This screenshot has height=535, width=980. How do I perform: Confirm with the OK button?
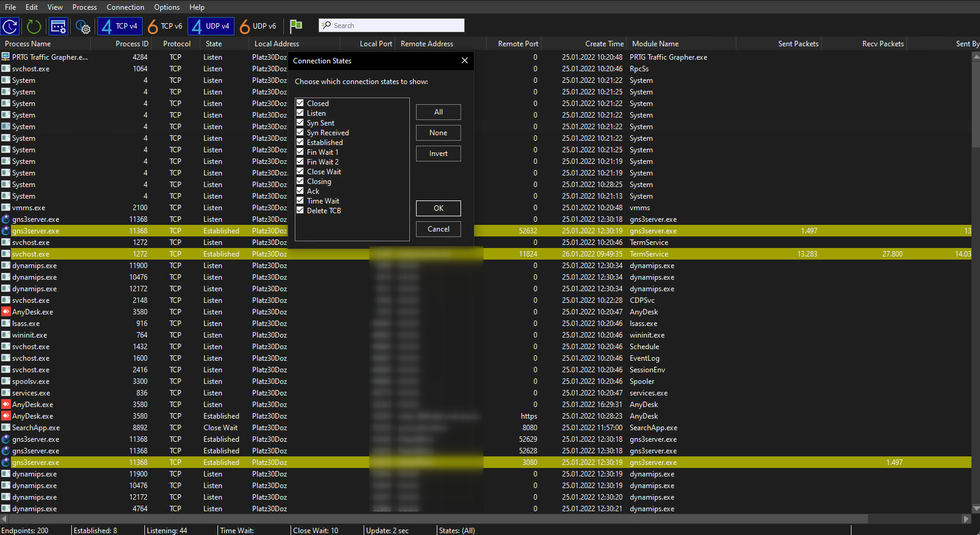point(439,208)
